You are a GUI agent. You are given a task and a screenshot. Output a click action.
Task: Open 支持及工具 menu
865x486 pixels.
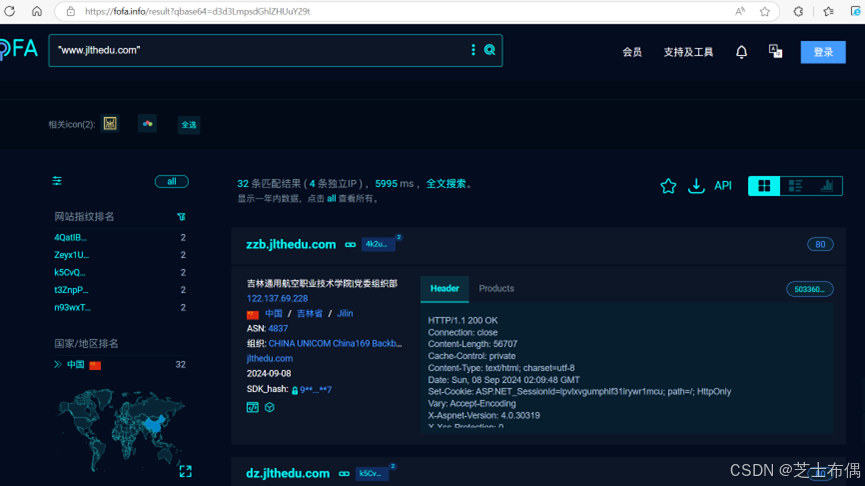click(x=688, y=52)
